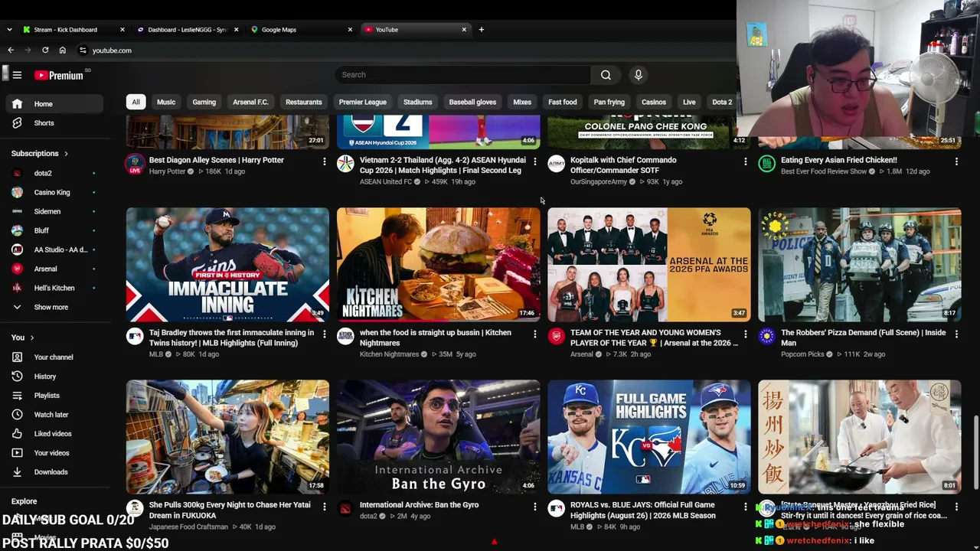Viewport: 980px width, 551px height.
Task: Expand Show more in subscriptions list
Action: point(54,308)
